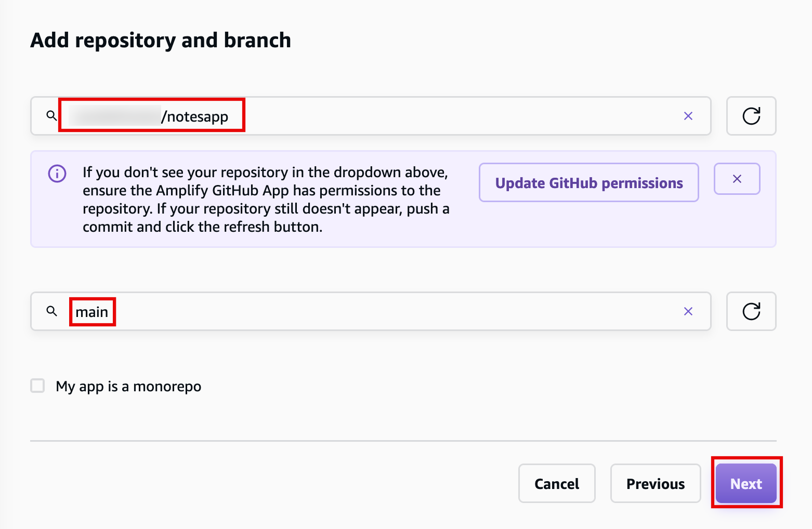Screen dimensions: 812x529
Task: Click the search icon in branch field
Action: [x=51, y=311]
